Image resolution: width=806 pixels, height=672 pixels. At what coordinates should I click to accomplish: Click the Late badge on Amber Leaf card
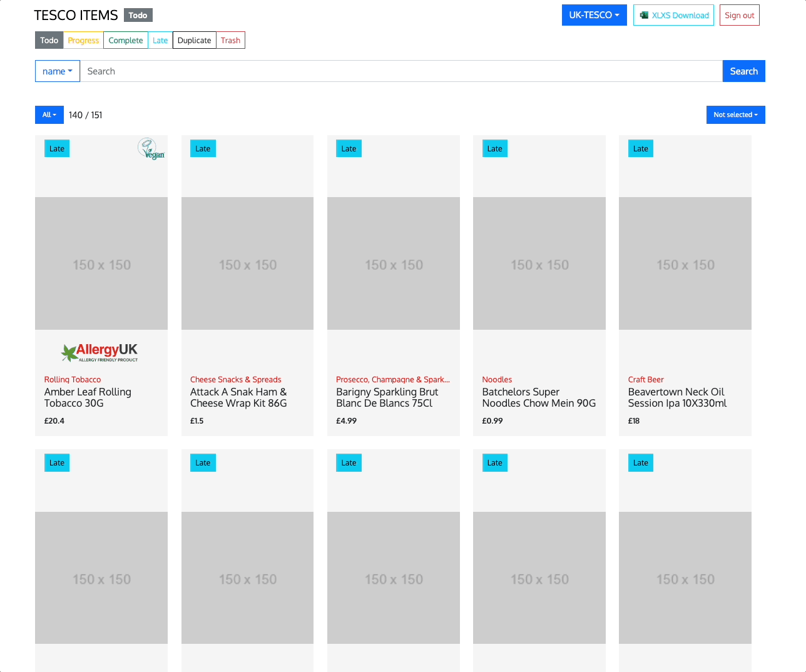(x=57, y=149)
